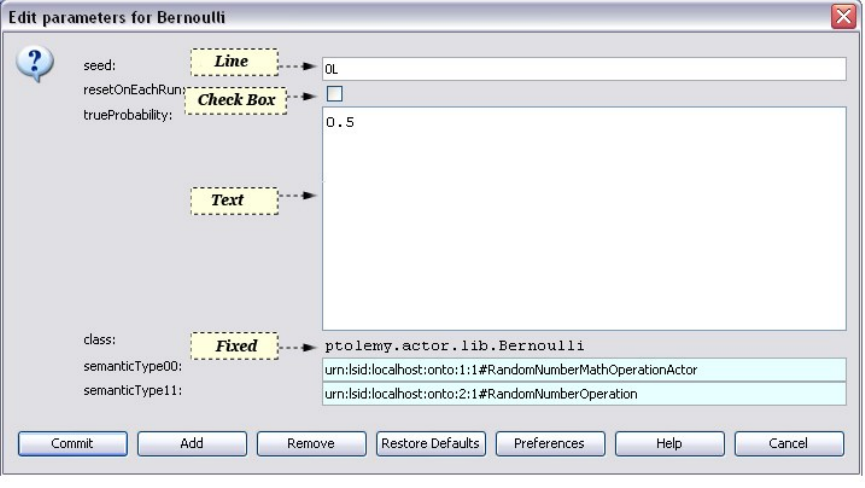865x488 pixels.
Task: Click the Add button
Action: coord(192,443)
